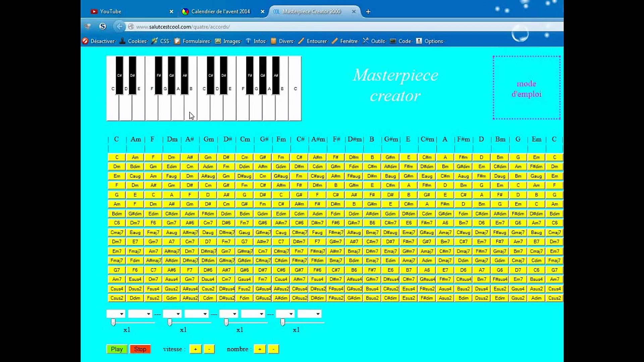
Task: Decrease vitesse with its minus button
Action: (209, 349)
